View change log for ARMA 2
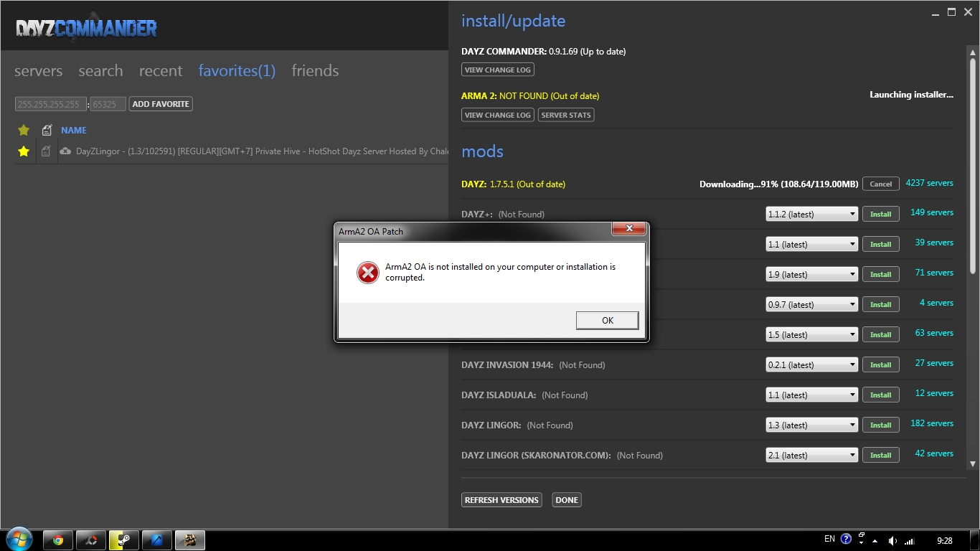 (x=498, y=115)
